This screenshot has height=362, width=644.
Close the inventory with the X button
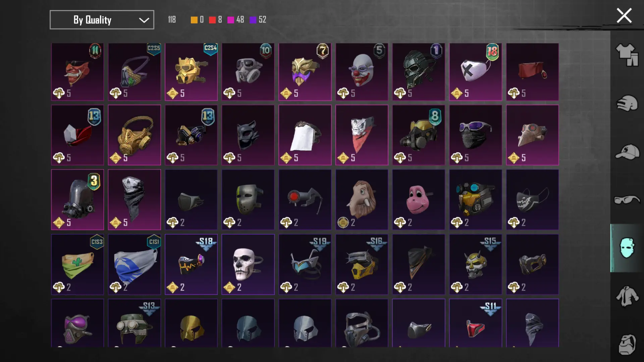tap(624, 15)
